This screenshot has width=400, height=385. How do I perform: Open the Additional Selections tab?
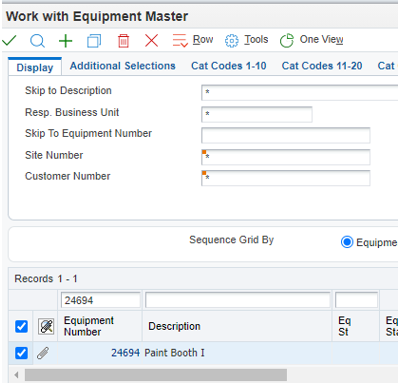(x=123, y=66)
